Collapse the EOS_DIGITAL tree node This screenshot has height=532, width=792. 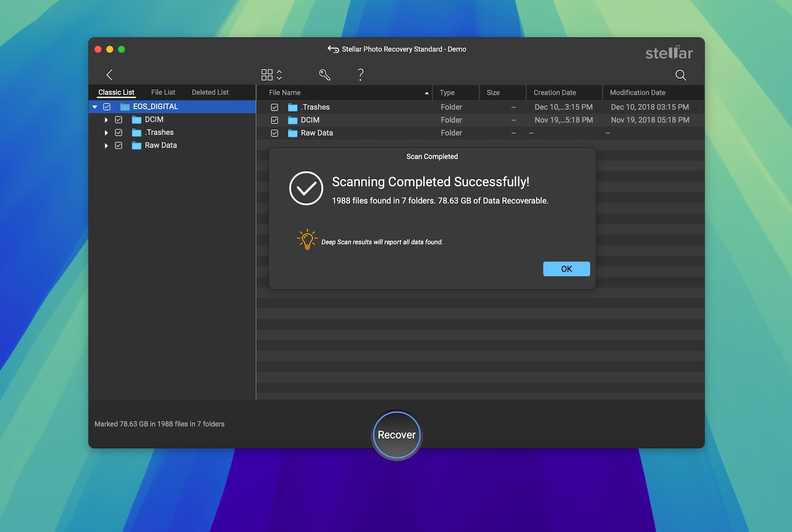point(95,107)
